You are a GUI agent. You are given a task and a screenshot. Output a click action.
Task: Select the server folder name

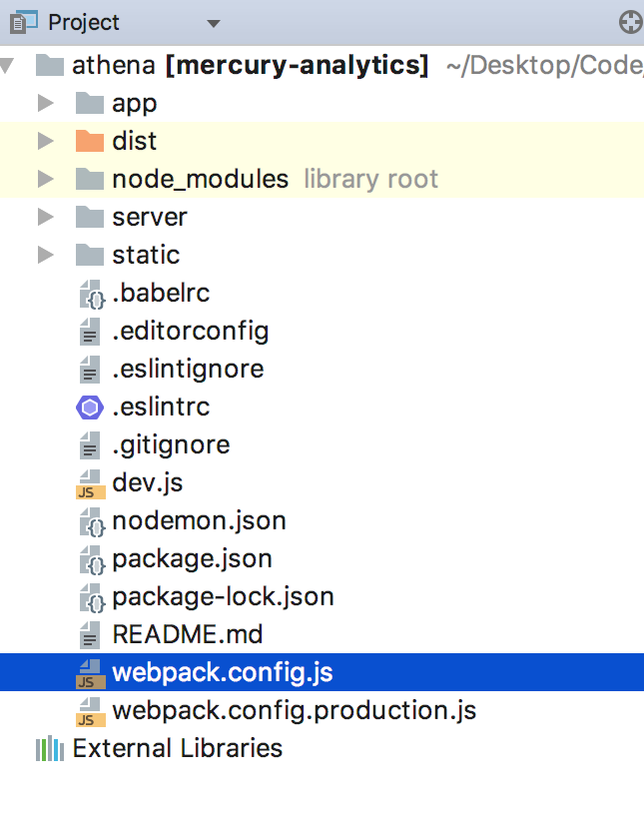click(x=150, y=217)
